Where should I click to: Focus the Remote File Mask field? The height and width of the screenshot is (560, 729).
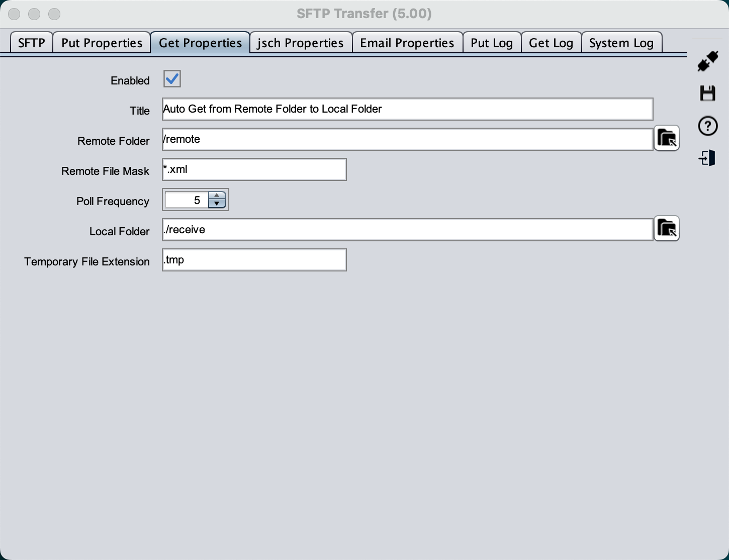(x=254, y=169)
